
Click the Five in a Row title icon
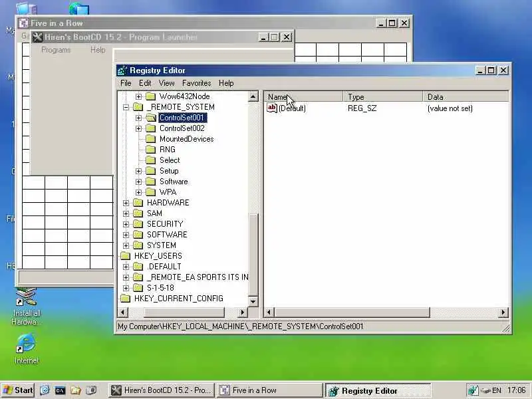[x=23, y=23]
